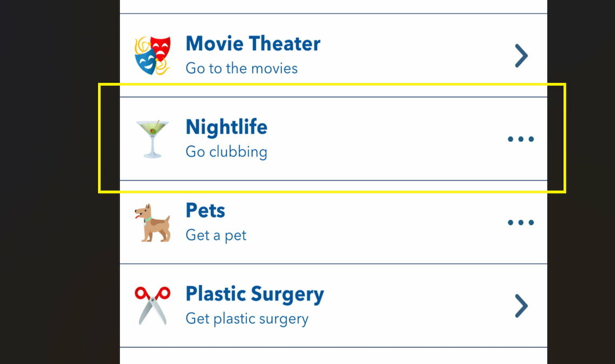615x364 pixels.
Task: Expand the Movie Theater entry via its chevron
Action: (521, 55)
